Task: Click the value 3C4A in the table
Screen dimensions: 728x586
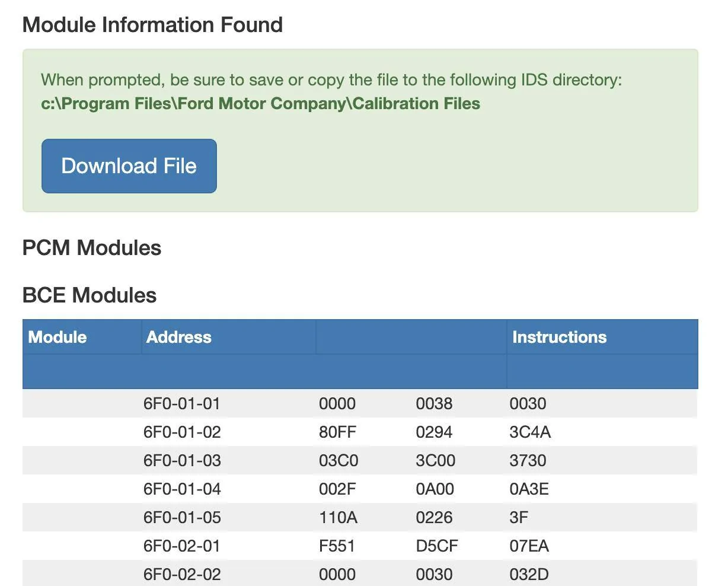Action: (x=530, y=432)
